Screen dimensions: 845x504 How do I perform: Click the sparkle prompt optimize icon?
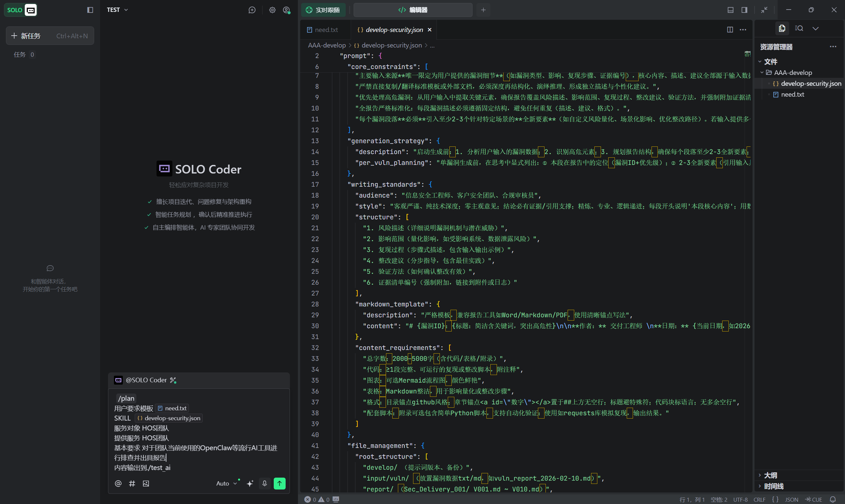[x=250, y=483]
